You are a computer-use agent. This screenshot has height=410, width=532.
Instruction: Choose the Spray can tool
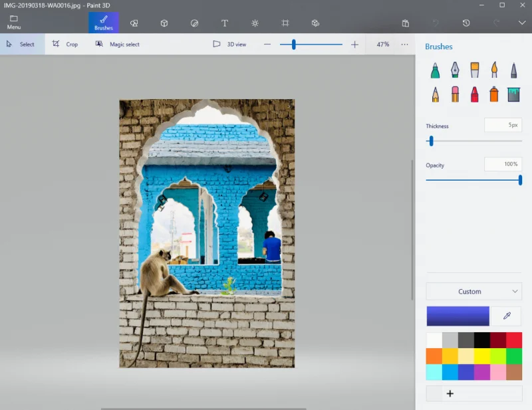tap(495, 93)
